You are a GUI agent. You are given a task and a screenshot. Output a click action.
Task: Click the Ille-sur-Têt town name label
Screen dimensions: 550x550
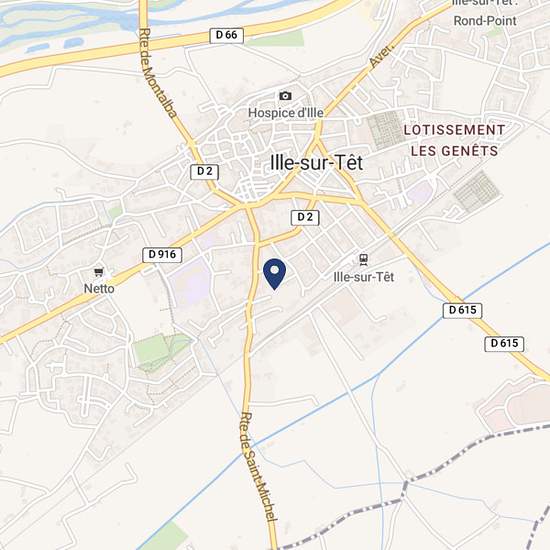[x=316, y=163]
